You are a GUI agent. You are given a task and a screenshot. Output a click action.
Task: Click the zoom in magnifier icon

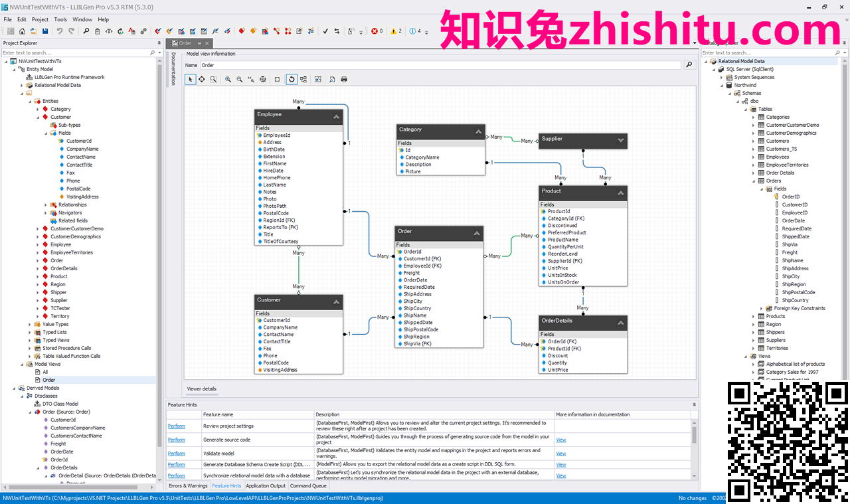click(228, 79)
